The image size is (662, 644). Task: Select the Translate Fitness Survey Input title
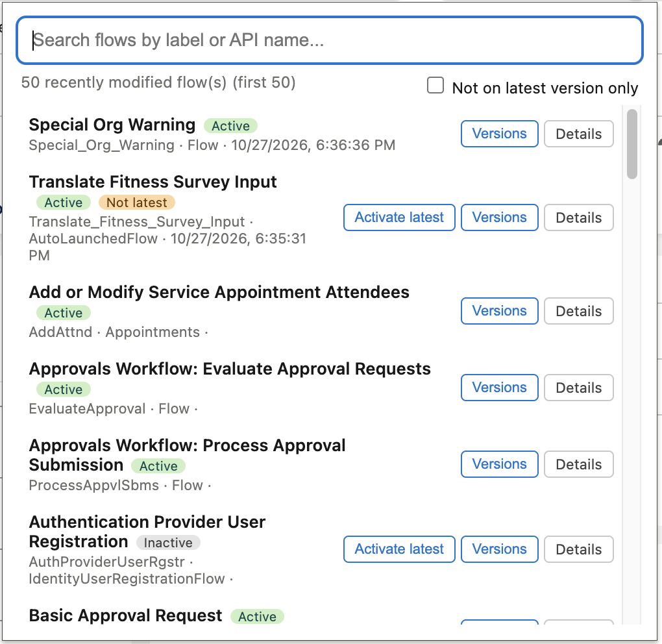point(153,182)
